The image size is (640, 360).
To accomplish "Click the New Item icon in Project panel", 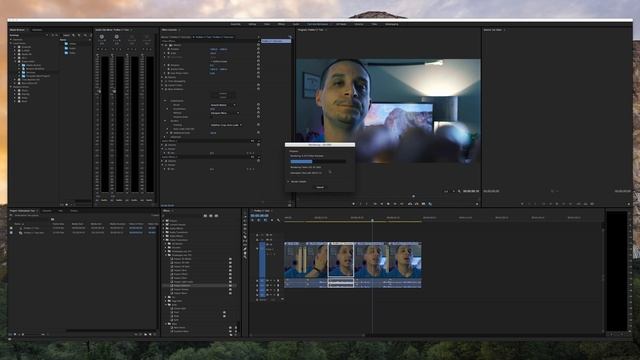I will pos(150,334).
